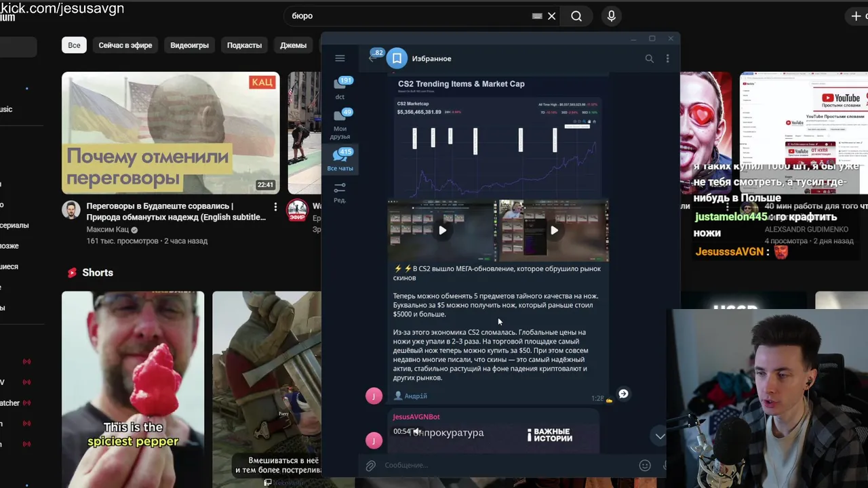Go back from the Избранное chat

coord(372,58)
